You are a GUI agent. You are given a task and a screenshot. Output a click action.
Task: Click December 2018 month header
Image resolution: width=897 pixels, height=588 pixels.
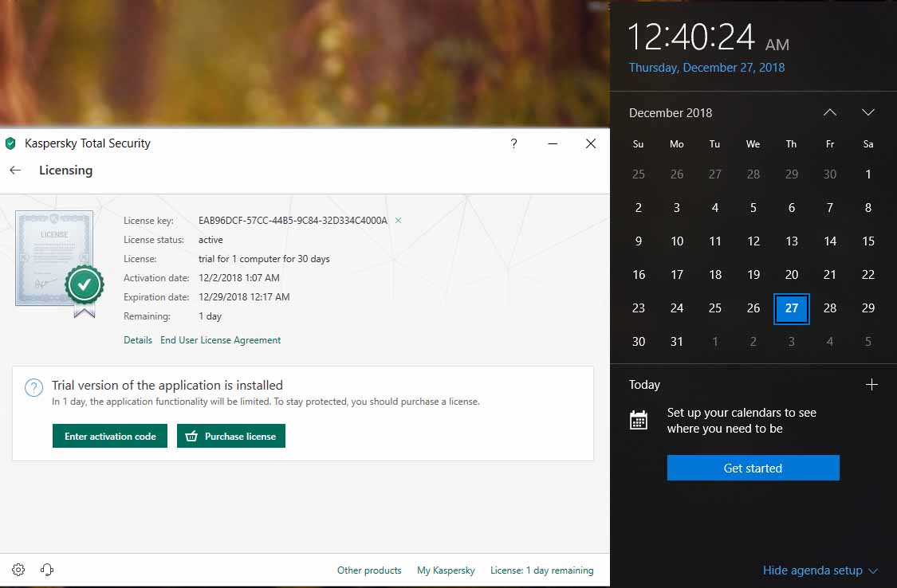pyautogui.click(x=671, y=113)
